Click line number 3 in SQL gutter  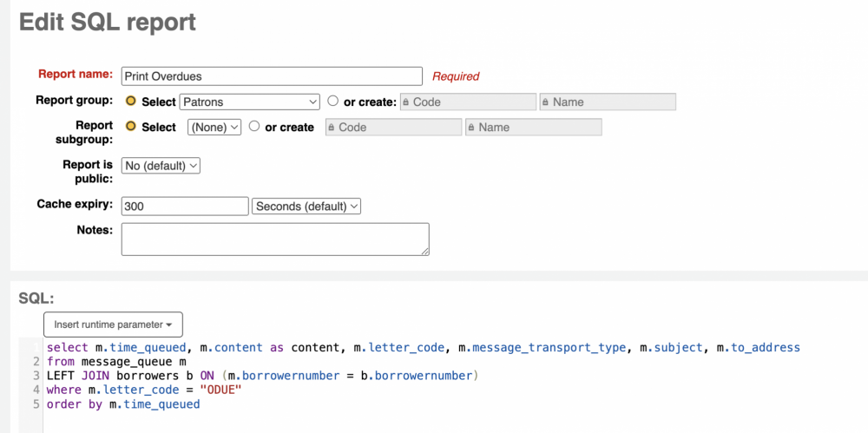click(36, 376)
